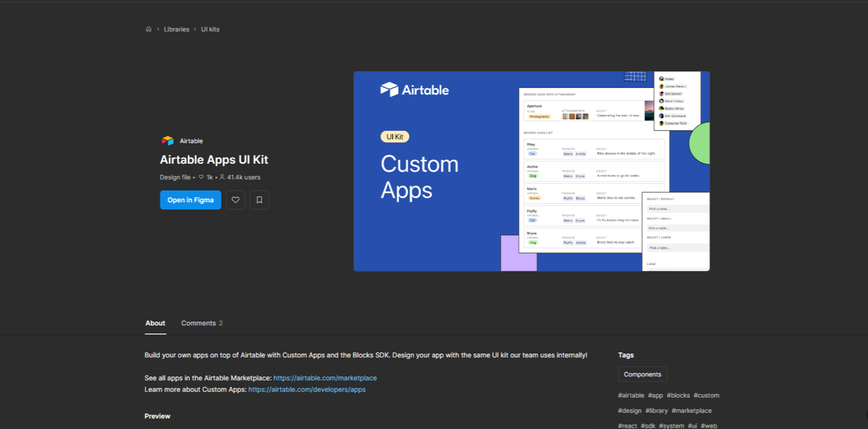
Task: Switch to the Comments tab
Action: click(202, 323)
